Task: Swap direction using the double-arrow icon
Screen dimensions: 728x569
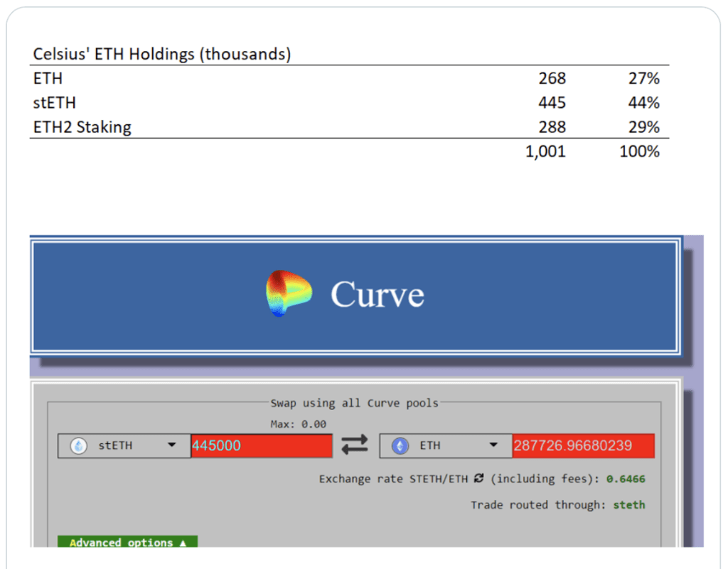Action: point(355,445)
